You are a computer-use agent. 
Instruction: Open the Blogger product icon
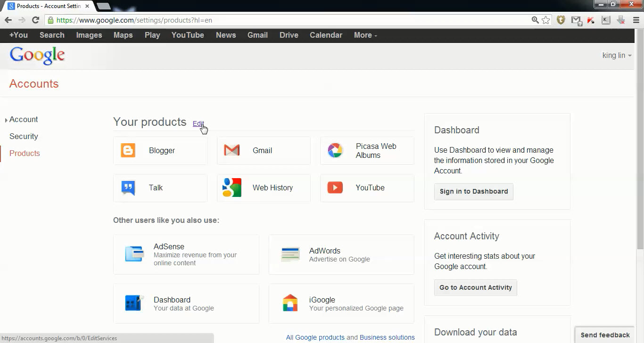point(128,150)
